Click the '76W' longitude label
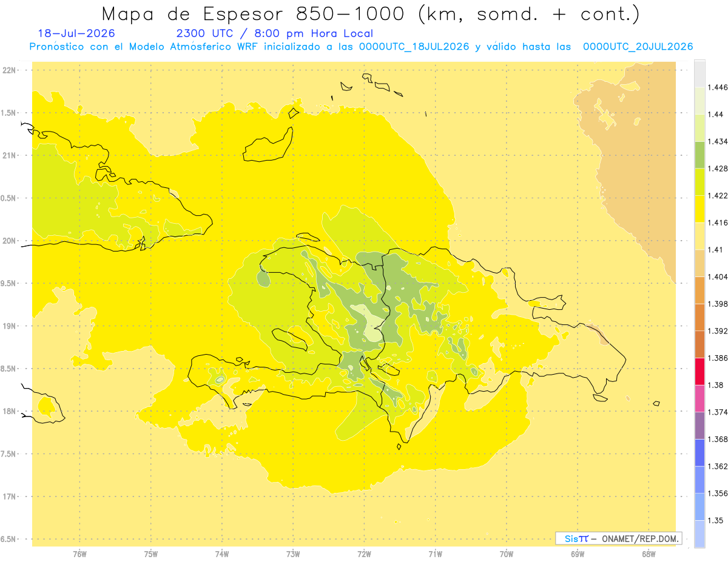The image size is (728, 562). click(x=79, y=554)
